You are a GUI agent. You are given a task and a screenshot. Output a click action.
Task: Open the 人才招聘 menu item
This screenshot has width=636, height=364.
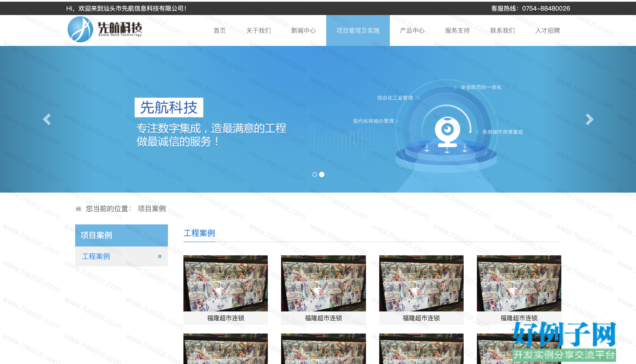pos(547,30)
